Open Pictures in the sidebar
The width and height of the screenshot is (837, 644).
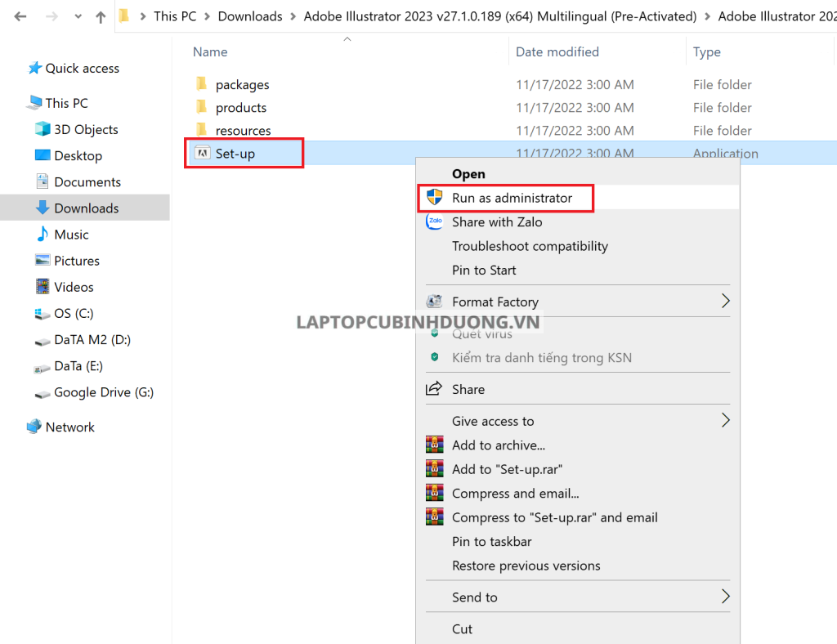click(77, 261)
